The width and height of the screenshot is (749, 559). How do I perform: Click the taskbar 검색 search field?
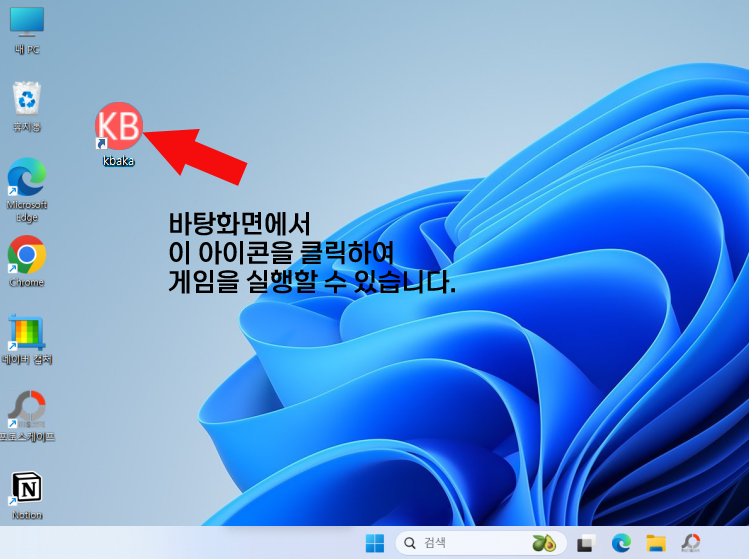[x=470, y=543]
